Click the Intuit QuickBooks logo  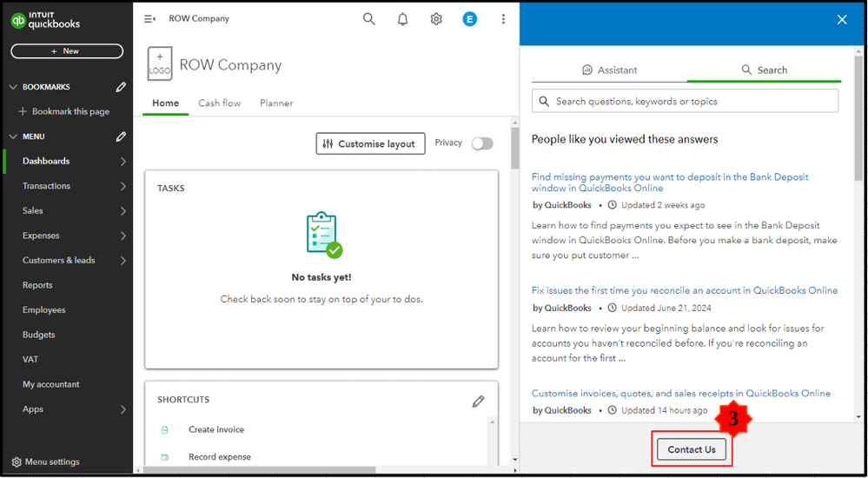tap(45, 21)
